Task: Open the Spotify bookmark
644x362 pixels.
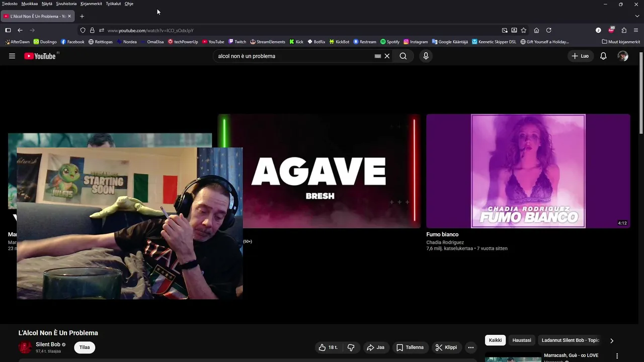Action: click(x=390, y=42)
